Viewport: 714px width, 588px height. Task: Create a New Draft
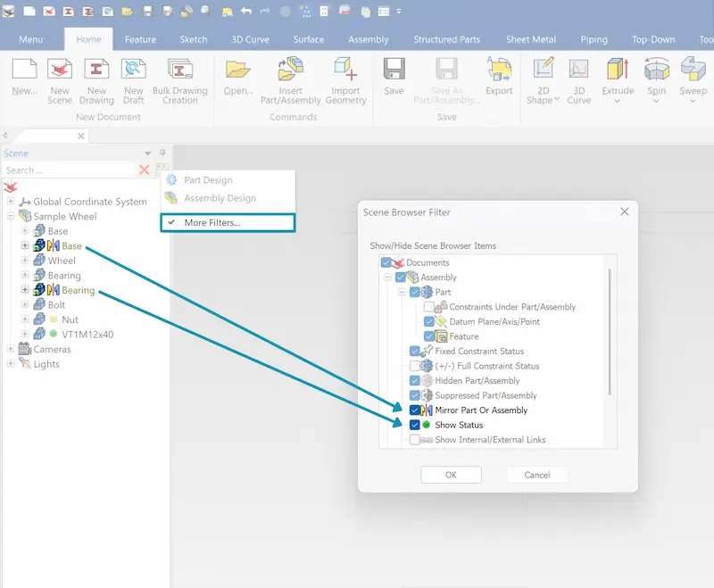tap(133, 70)
